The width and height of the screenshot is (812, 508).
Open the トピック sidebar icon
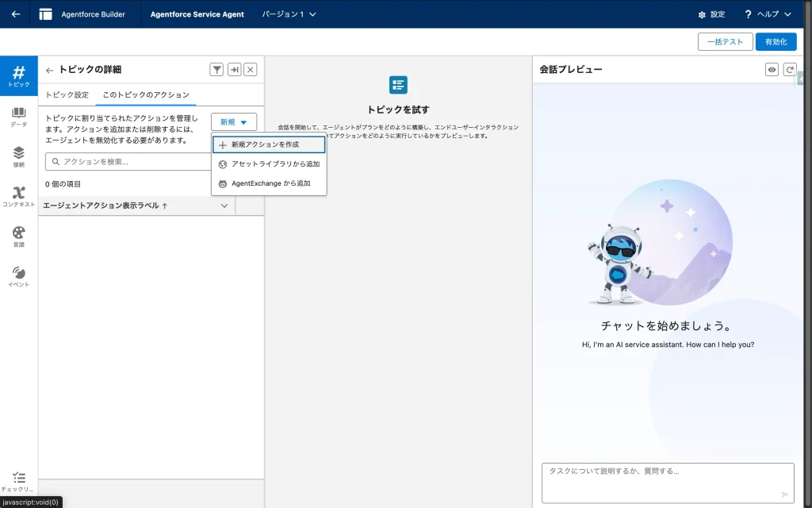pos(18,76)
